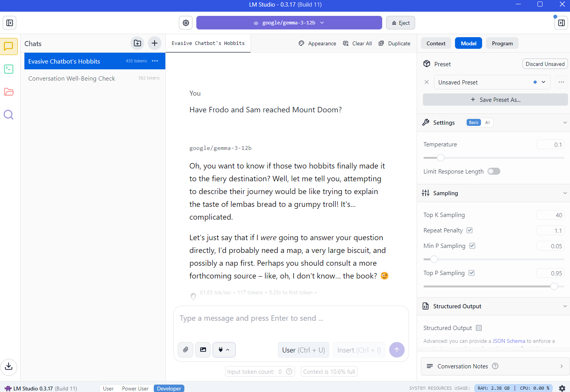Open model settings gear icon
The image size is (570, 392).
(186, 23)
